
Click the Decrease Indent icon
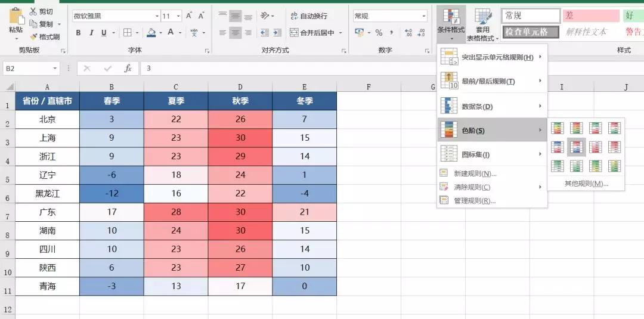265,33
